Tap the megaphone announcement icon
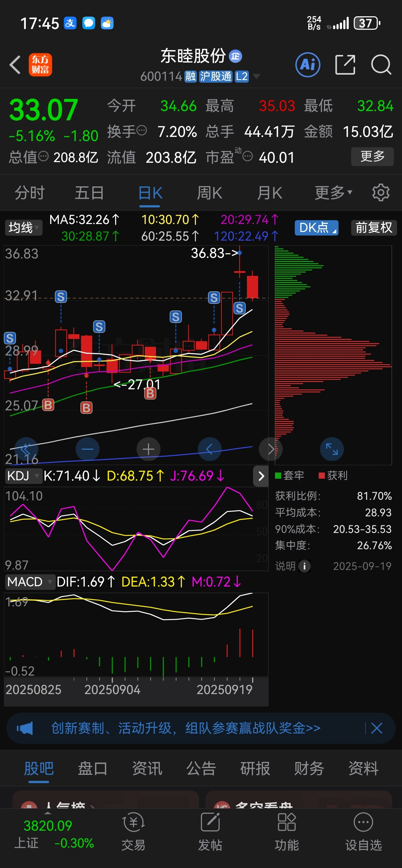The height and width of the screenshot is (868, 402). (25, 728)
